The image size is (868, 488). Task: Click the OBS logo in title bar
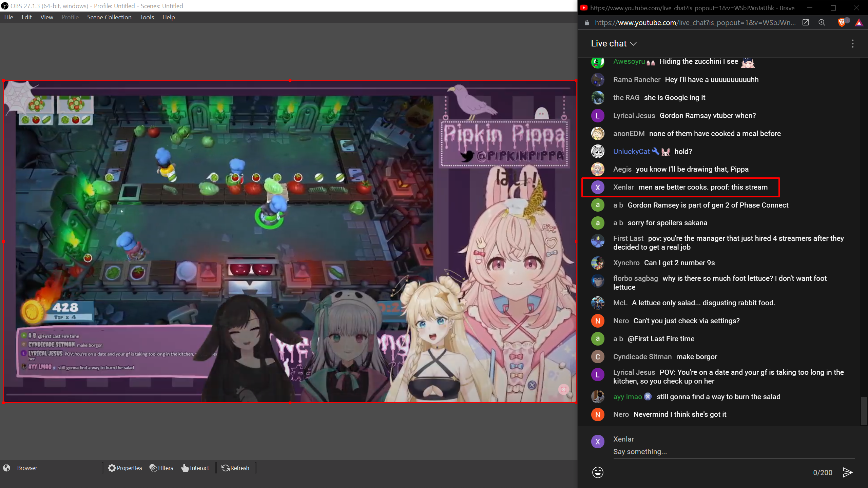(5, 6)
